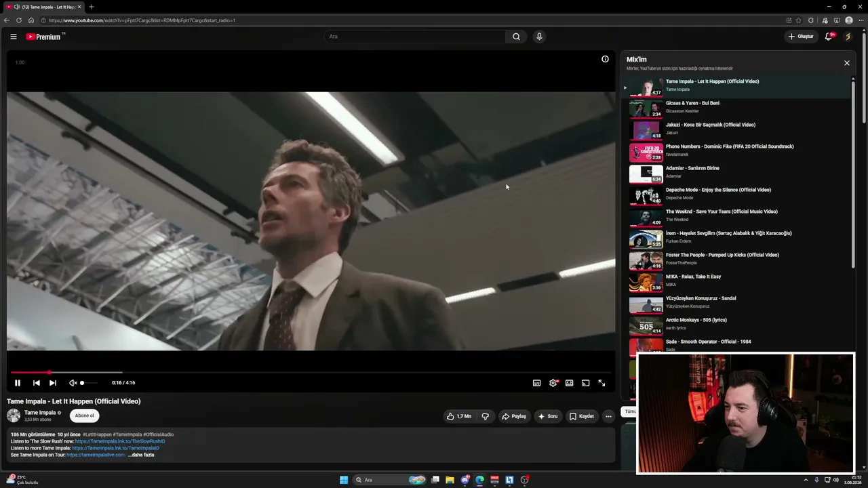868x488 pixels.
Task: Expand description with ...daha fazla
Action: (141, 455)
